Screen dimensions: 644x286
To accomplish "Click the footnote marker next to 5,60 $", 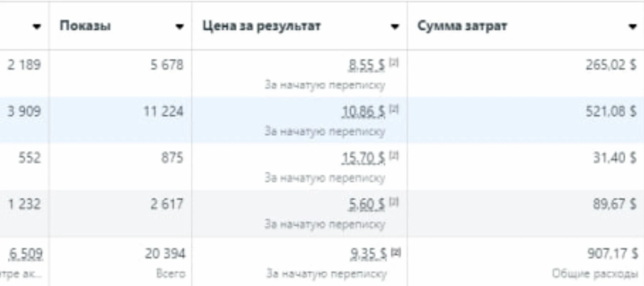I will coord(394,202).
